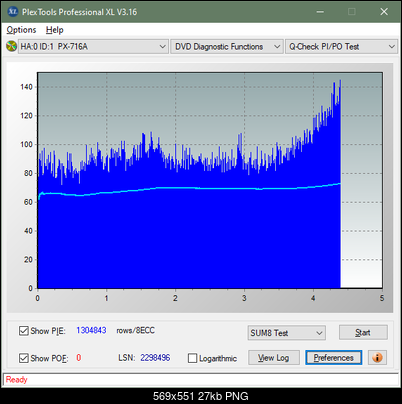This screenshot has height=404, width=402.
Task: Click the x-axis label 4
Action: coord(313,298)
